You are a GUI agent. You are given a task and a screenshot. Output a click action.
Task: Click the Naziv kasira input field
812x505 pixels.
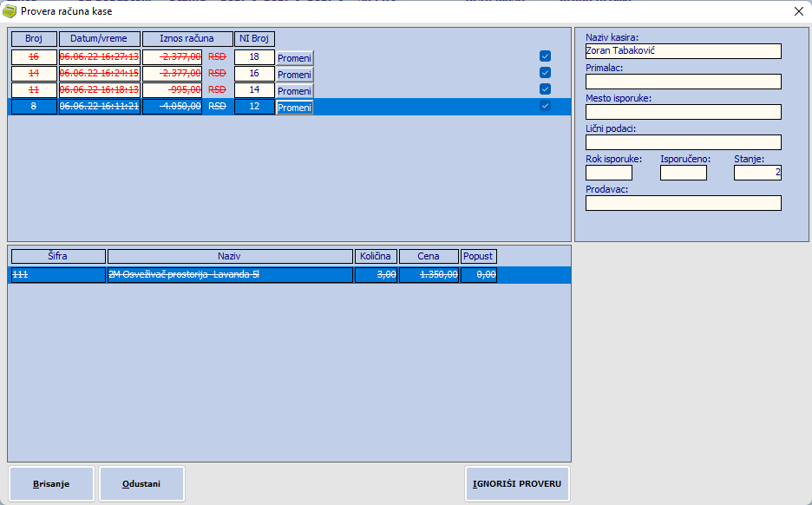pyautogui.click(x=683, y=51)
